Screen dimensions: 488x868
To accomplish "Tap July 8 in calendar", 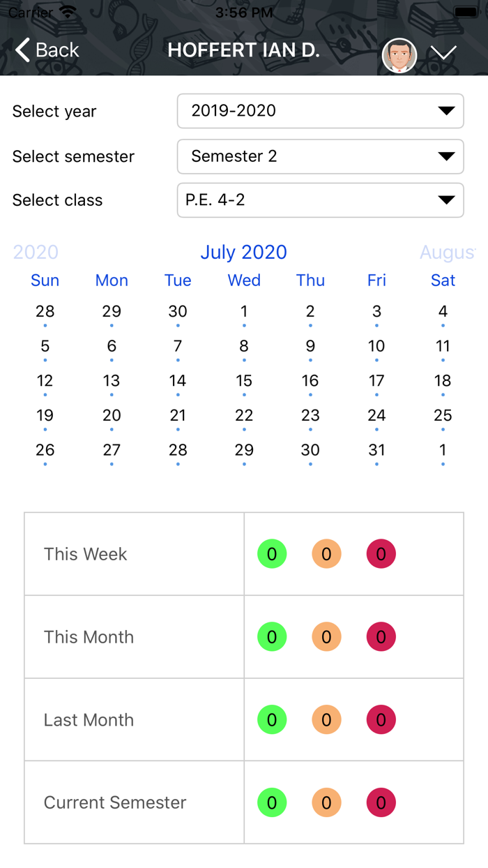I will (x=244, y=346).
